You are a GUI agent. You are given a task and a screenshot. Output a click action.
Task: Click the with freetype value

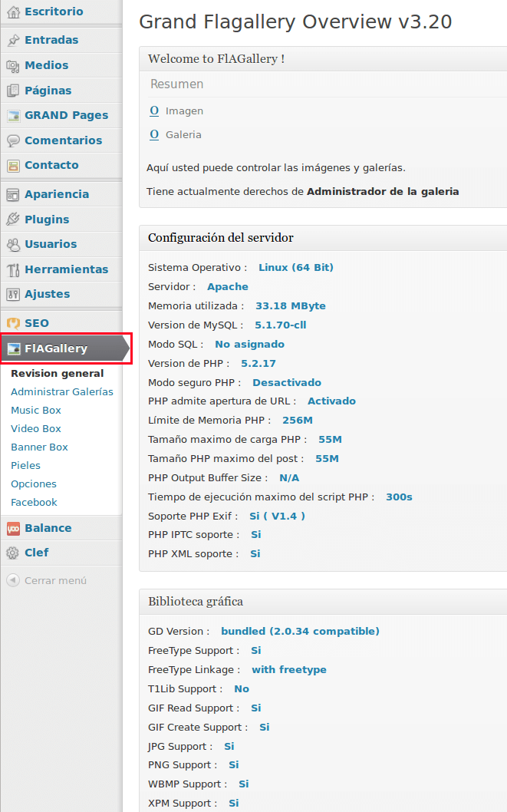[289, 669]
